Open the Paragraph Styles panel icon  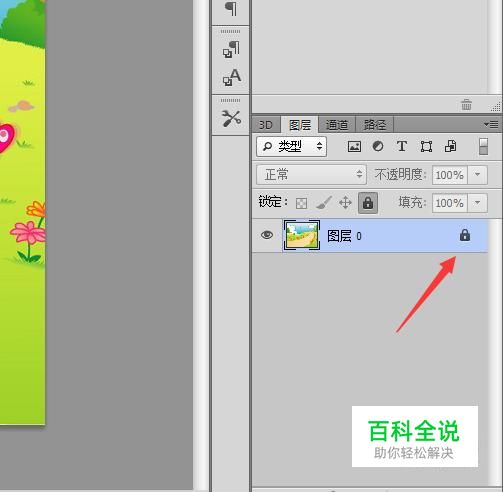(x=231, y=49)
